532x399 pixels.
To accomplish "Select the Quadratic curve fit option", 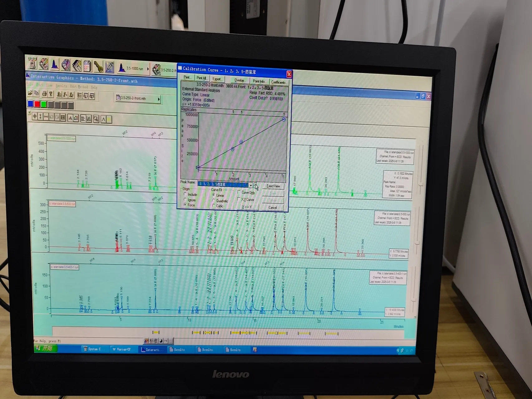I will pyautogui.click(x=214, y=200).
